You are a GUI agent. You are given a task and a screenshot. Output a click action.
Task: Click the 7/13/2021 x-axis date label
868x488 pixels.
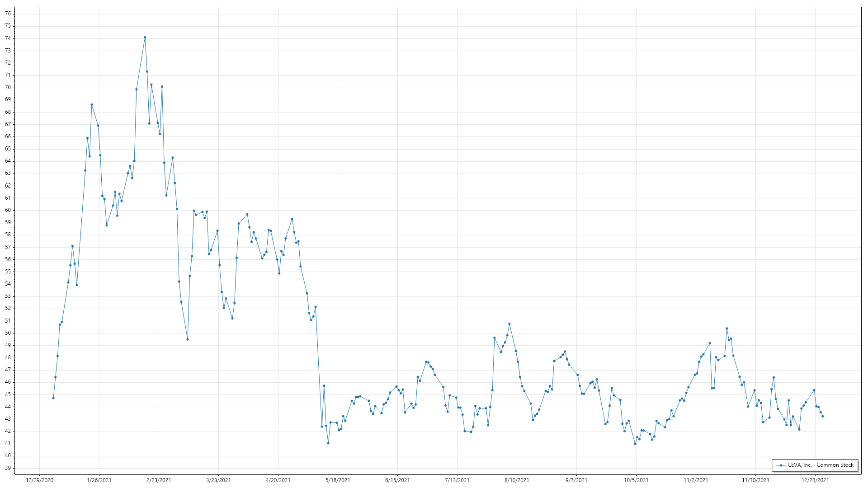(x=457, y=480)
